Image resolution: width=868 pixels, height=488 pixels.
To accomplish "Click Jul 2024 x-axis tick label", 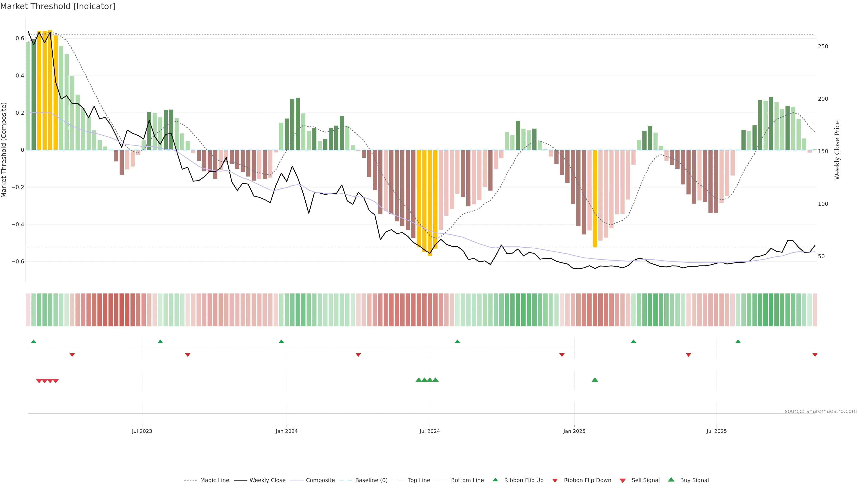I will (x=430, y=432).
